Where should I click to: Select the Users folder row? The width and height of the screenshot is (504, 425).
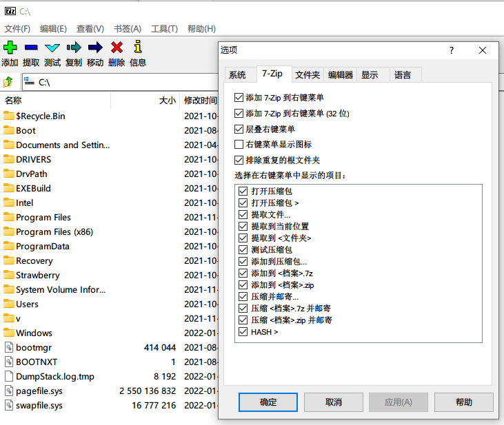pos(110,304)
